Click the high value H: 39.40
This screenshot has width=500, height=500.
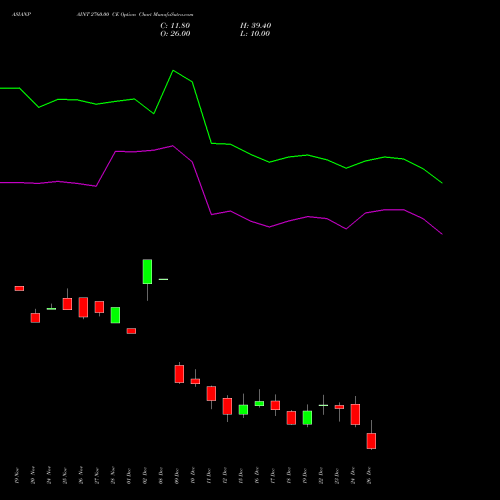tap(255, 26)
